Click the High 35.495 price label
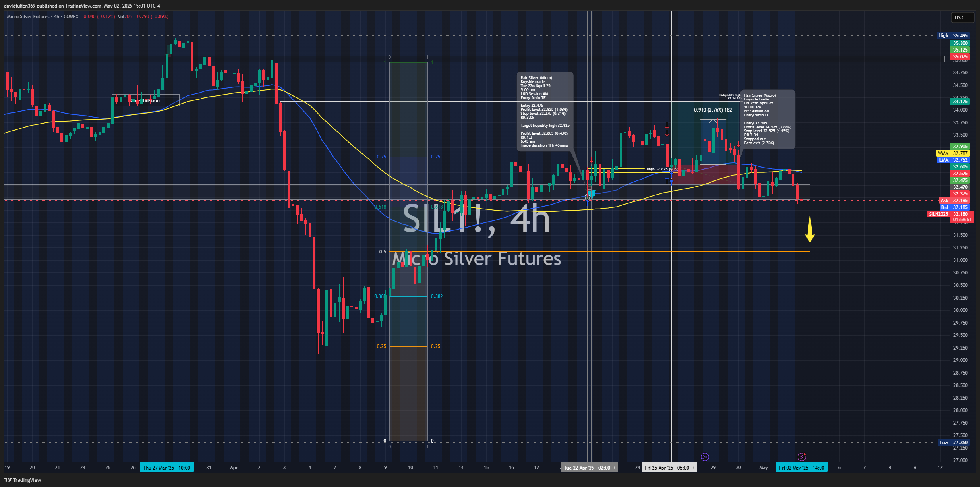The width and height of the screenshot is (980, 487). click(x=953, y=35)
